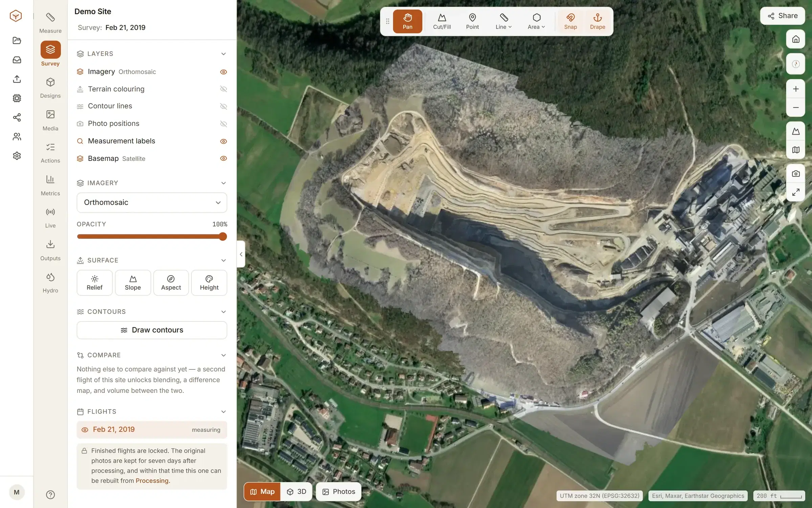This screenshot has height=508, width=812.
Task: Click the Draw contours button
Action: coord(152,330)
